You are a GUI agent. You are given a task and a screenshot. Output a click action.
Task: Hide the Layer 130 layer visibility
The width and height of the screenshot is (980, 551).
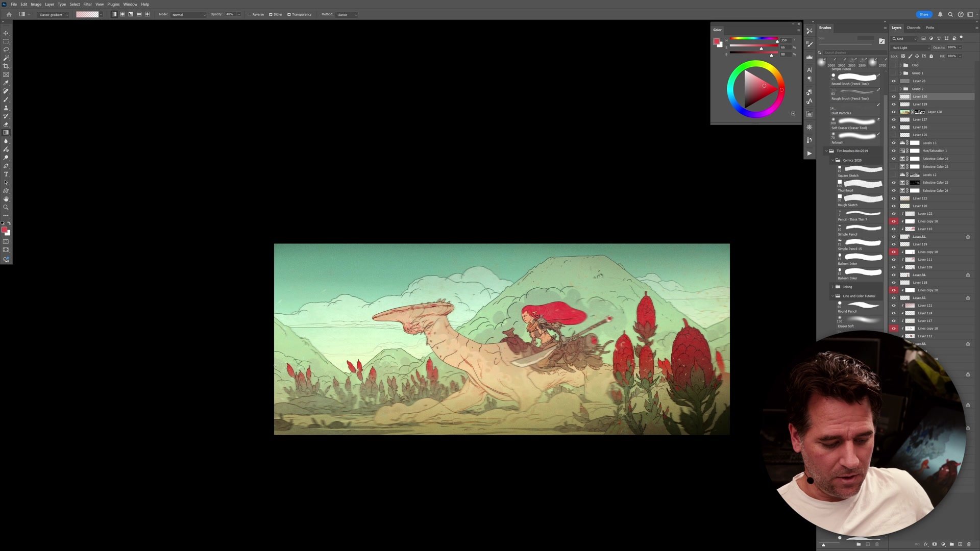pos(893,96)
